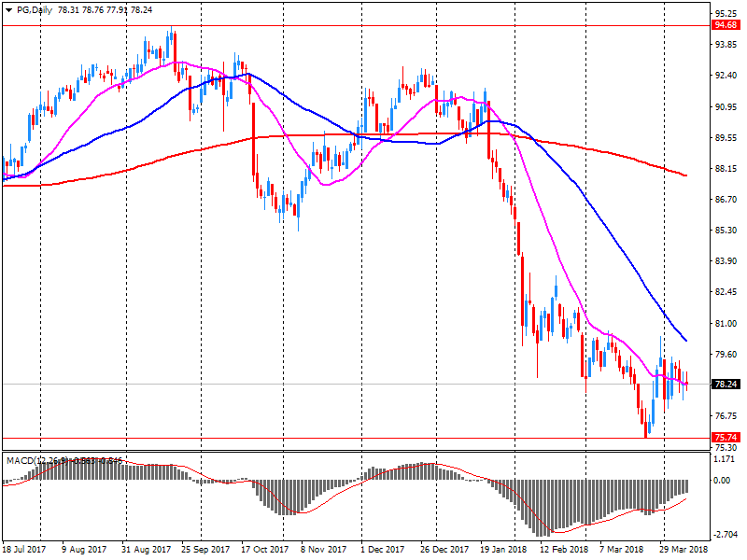Click the 18 Jul 2017 date label
This screenshot has width=747, height=560.
point(24,549)
